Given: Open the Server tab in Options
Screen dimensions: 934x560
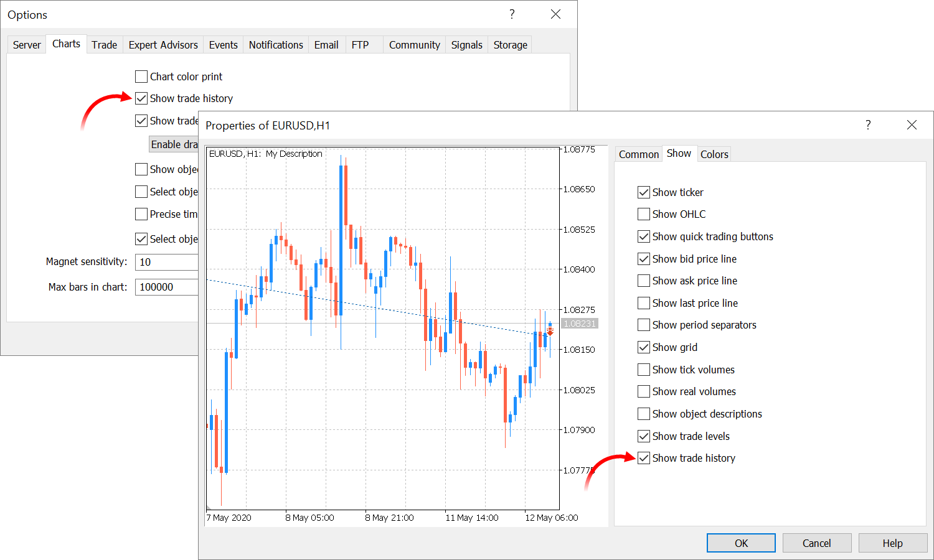Looking at the screenshot, I should tap(26, 44).
